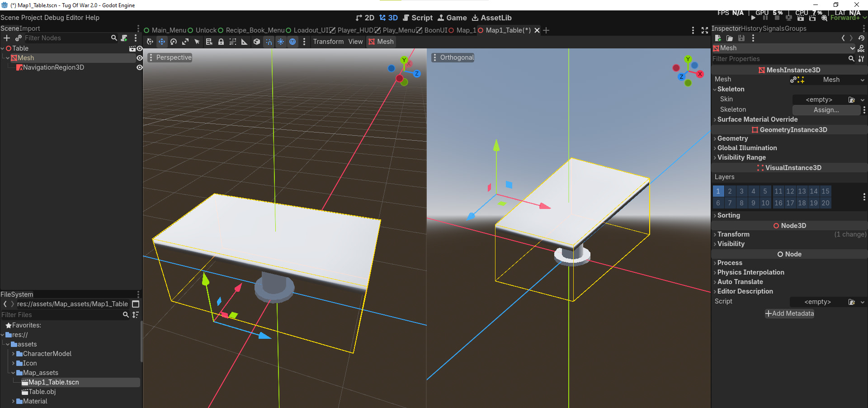Enable render layer 2
868x408 pixels.
coord(730,191)
